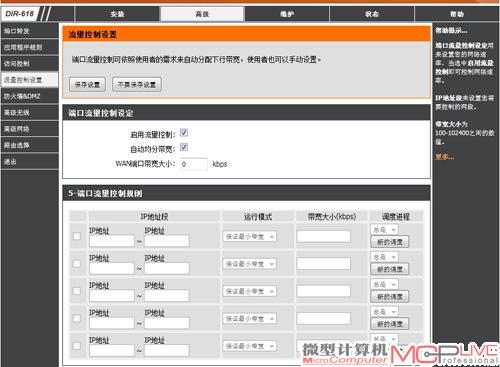This screenshot has height=367, width=500.
Task: Switch to the 高级 (Advanced) top tab
Action: (202, 14)
